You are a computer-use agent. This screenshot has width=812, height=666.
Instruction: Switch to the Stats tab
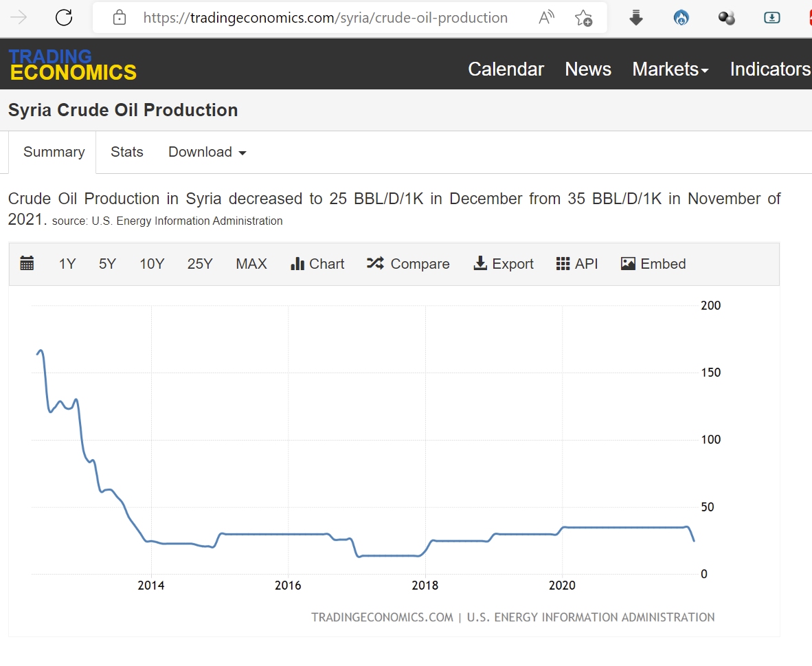[127, 152]
